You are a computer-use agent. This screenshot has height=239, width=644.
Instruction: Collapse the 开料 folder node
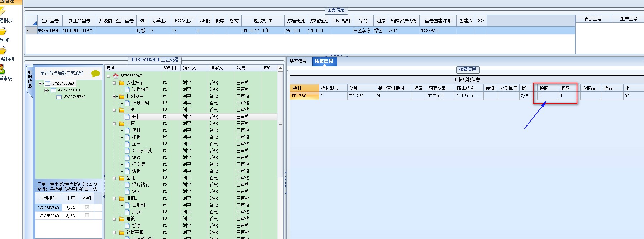pyautogui.click(x=114, y=110)
